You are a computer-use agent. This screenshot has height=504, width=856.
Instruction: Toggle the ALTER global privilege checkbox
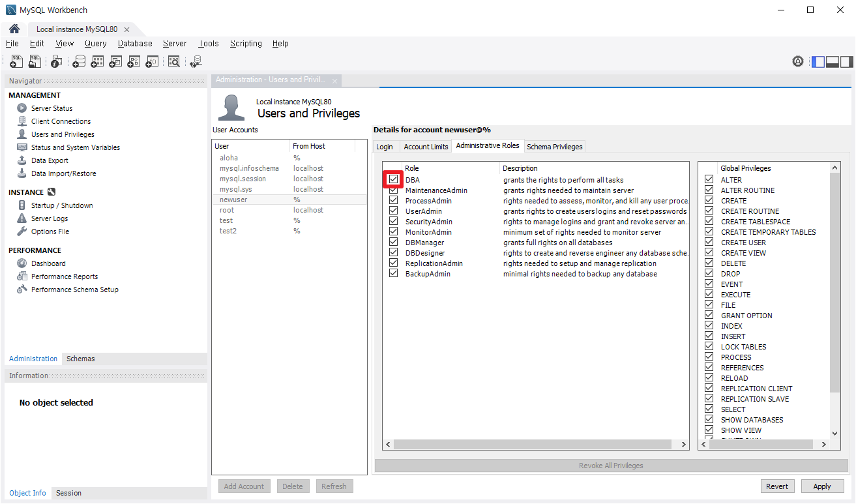click(709, 179)
